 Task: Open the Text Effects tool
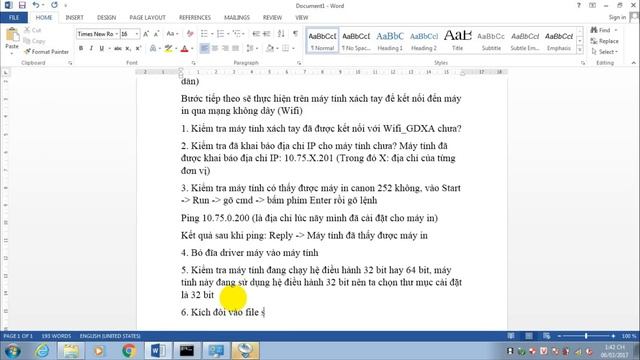(153, 49)
